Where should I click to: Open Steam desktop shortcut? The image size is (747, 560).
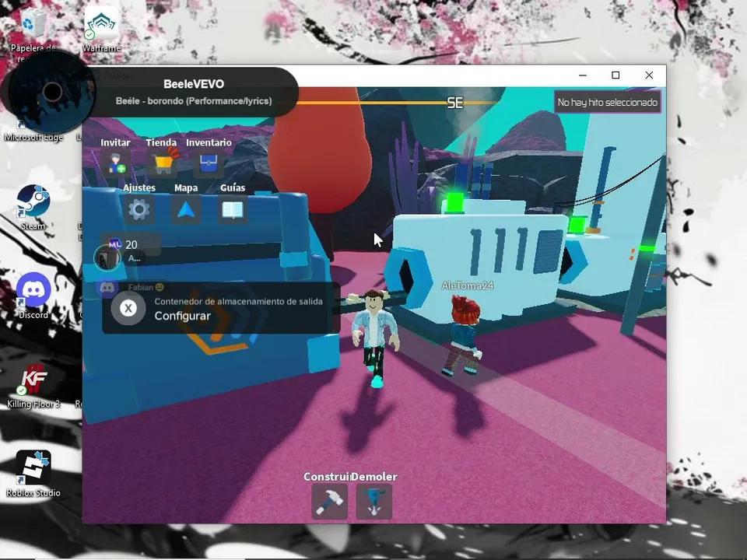pyautogui.click(x=33, y=207)
